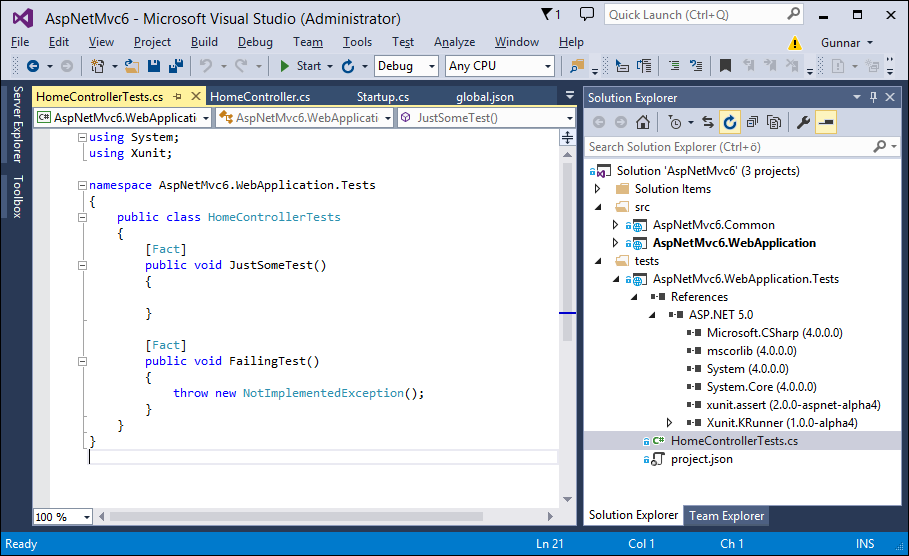Toggle the Preview Selected Items button
The height and width of the screenshot is (556, 909).
(x=826, y=122)
